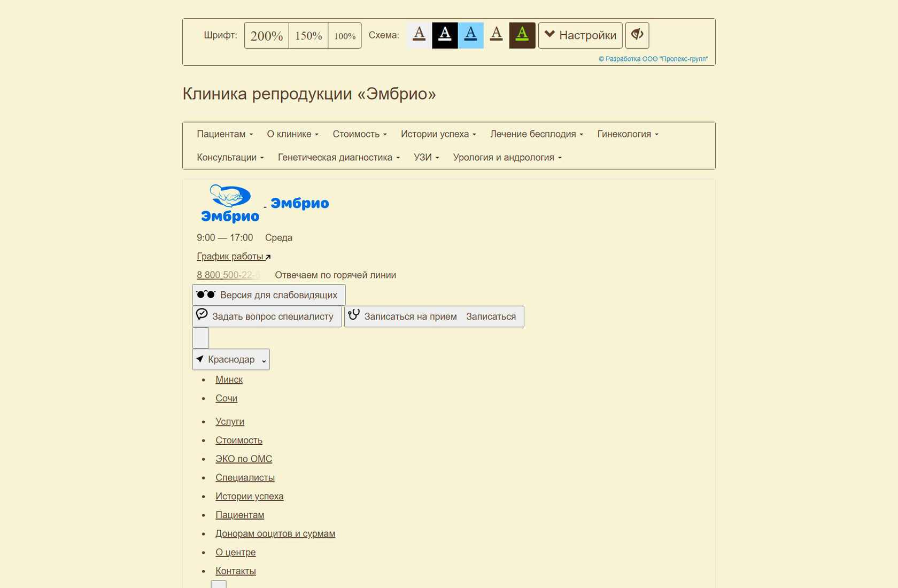Viewport: 898px width, 588px height.
Task: Choose the beige color scheme swatch
Action: click(497, 35)
